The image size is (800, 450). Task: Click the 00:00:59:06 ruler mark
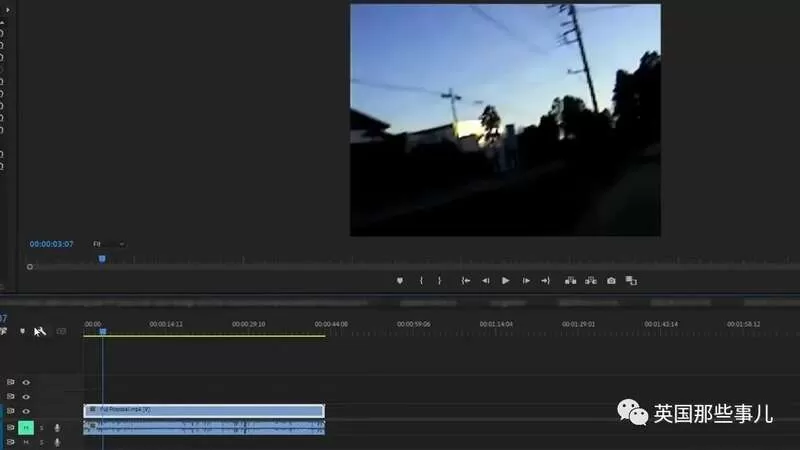pyautogui.click(x=414, y=324)
